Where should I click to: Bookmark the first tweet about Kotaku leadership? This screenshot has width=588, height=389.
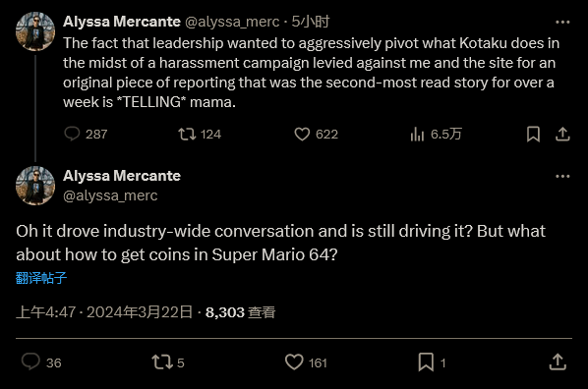[x=533, y=134]
